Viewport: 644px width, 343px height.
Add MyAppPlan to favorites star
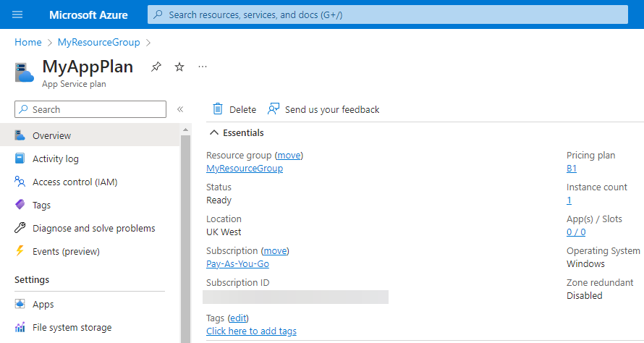[179, 67]
